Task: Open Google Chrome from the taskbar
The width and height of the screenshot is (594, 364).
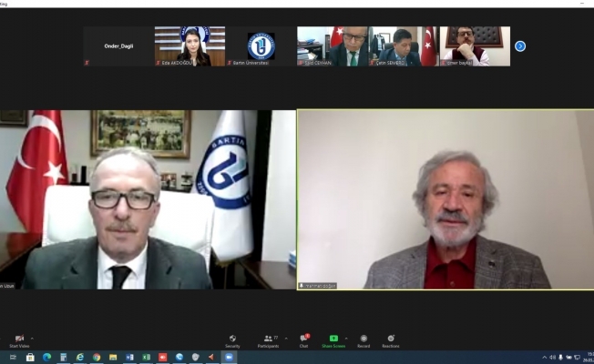Action: [x=97, y=358]
